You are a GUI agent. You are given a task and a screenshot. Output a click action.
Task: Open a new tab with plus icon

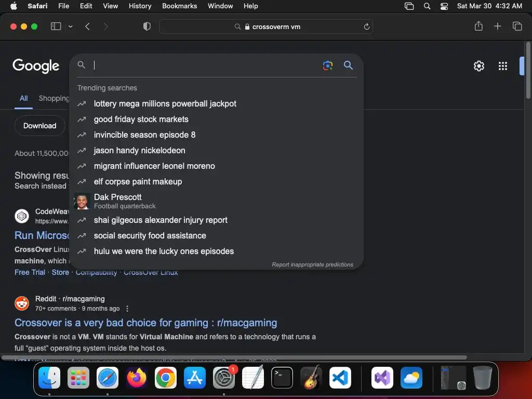[x=497, y=26]
